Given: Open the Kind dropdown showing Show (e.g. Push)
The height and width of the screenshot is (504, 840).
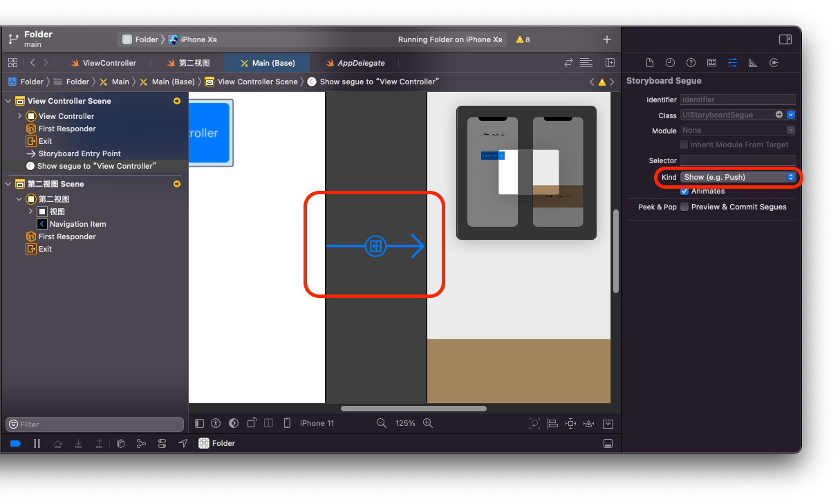Looking at the screenshot, I should (738, 177).
